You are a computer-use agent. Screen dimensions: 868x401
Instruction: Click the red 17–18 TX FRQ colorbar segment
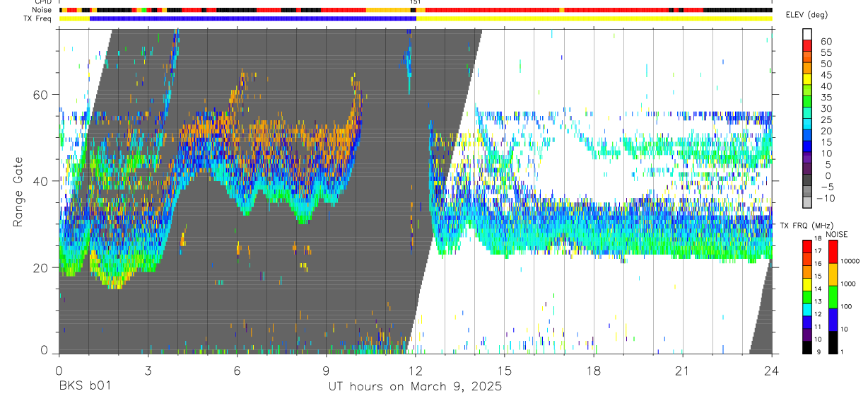(x=807, y=246)
